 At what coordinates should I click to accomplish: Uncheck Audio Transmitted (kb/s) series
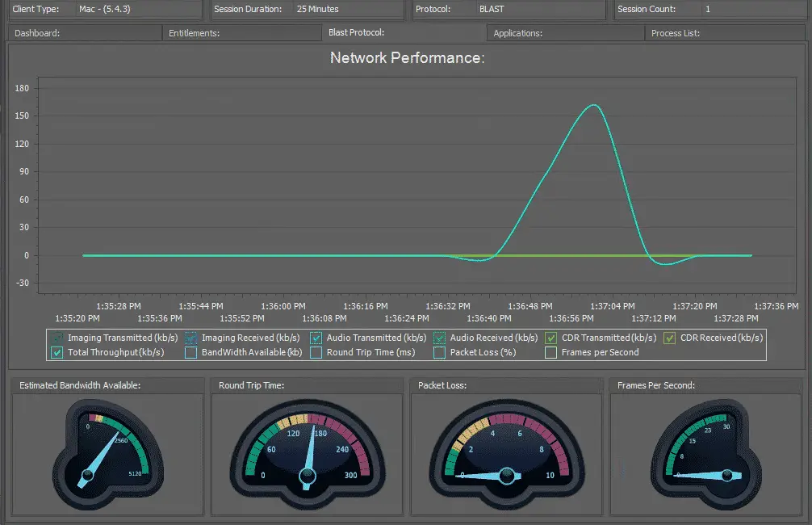[x=316, y=338]
